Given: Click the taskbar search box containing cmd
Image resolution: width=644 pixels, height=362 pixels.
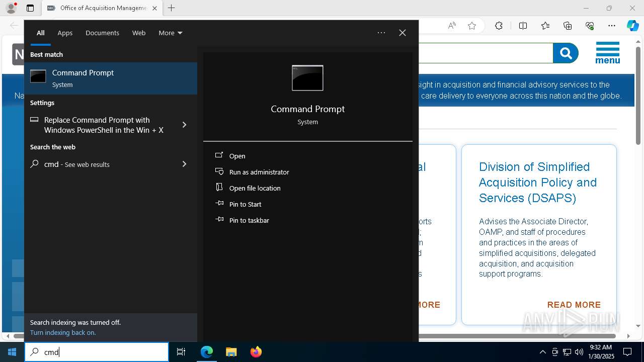Looking at the screenshot, I should click(x=97, y=352).
